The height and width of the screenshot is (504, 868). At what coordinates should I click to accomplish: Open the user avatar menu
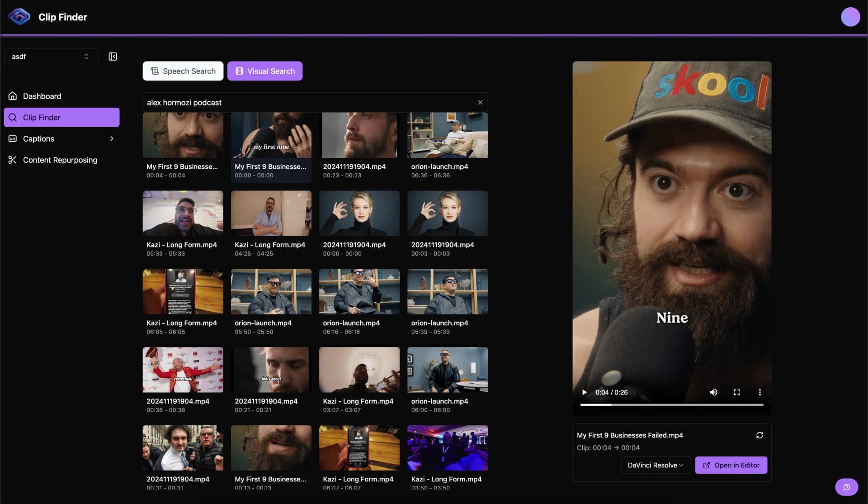click(x=850, y=17)
